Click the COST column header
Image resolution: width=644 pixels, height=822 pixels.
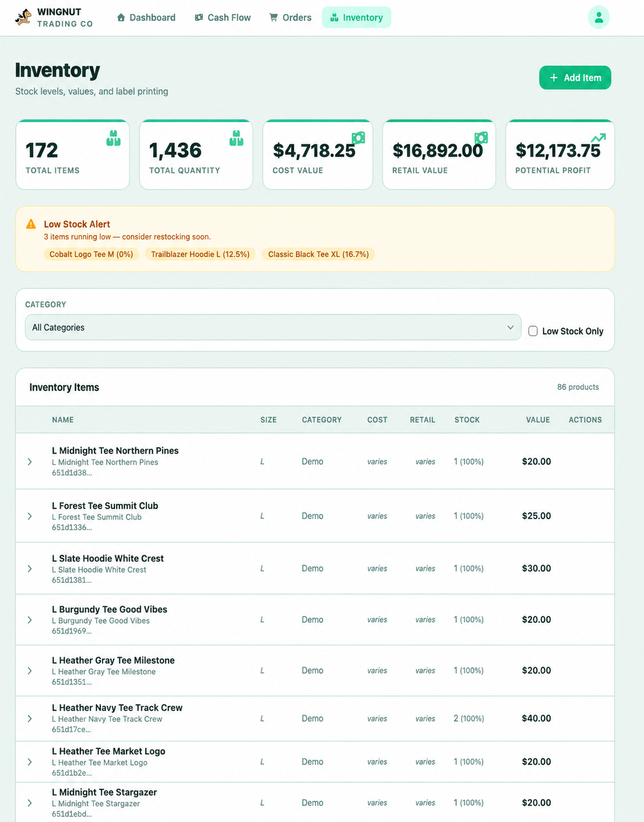[377, 419]
